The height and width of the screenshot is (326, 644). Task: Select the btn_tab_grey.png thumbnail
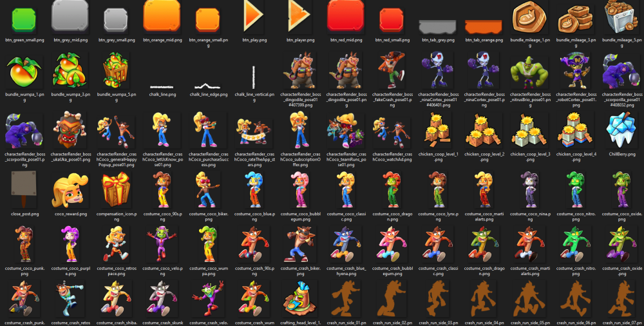point(438,26)
